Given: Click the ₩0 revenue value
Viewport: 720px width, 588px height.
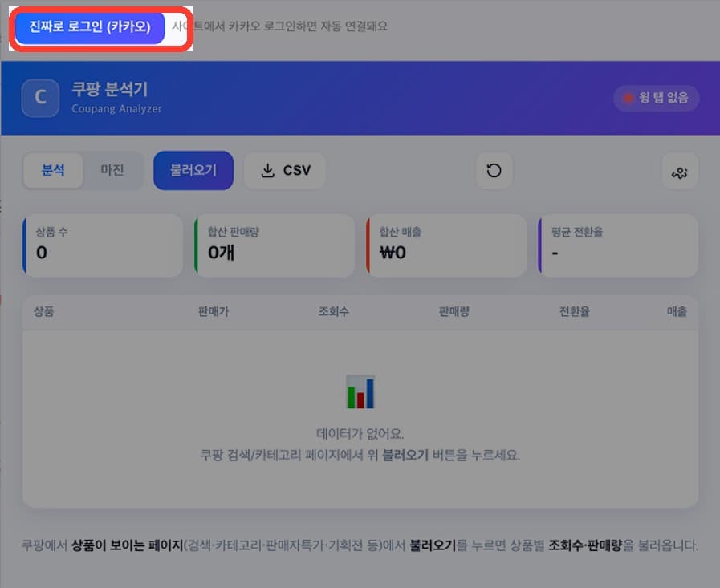Looking at the screenshot, I should pos(393,253).
